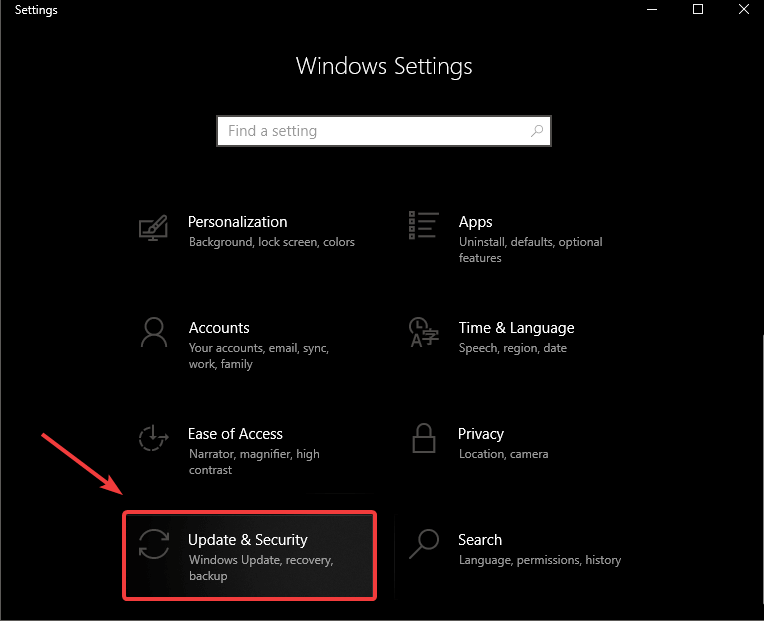Screen dimensions: 764x621
Task: Click the Time & Language icon
Action: pos(424,333)
